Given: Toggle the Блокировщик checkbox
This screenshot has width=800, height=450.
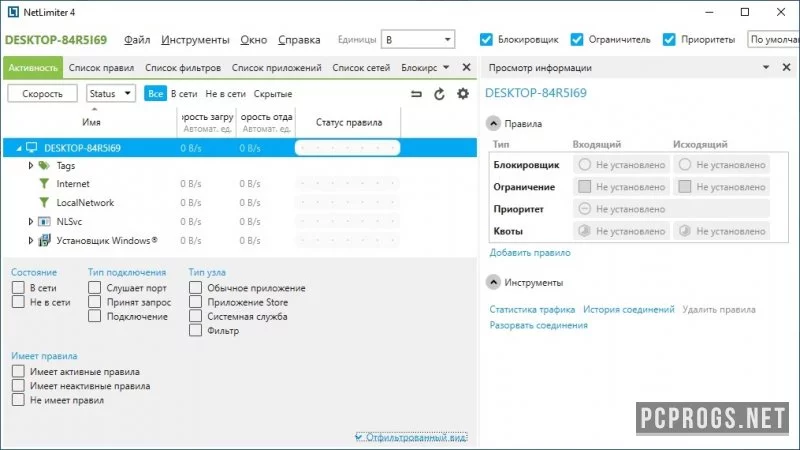Looking at the screenshot, I should [486, 39].
